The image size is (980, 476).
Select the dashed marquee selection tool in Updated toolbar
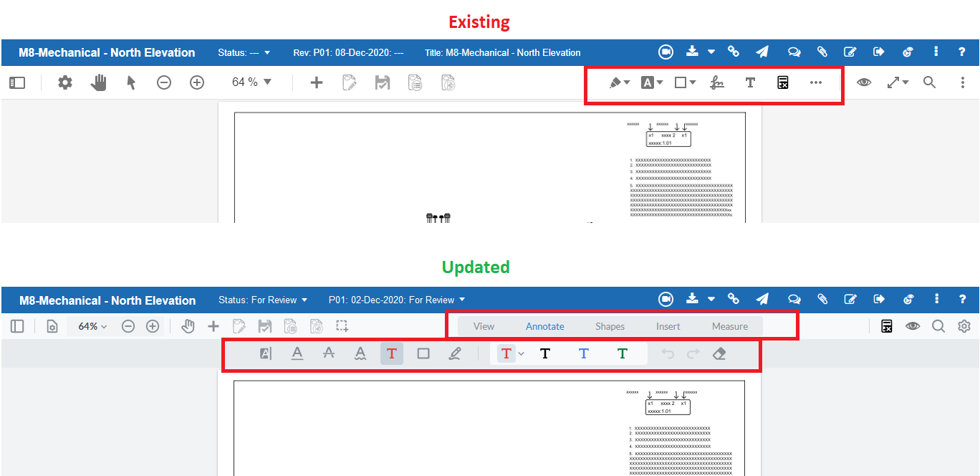(x=342, y=326)
